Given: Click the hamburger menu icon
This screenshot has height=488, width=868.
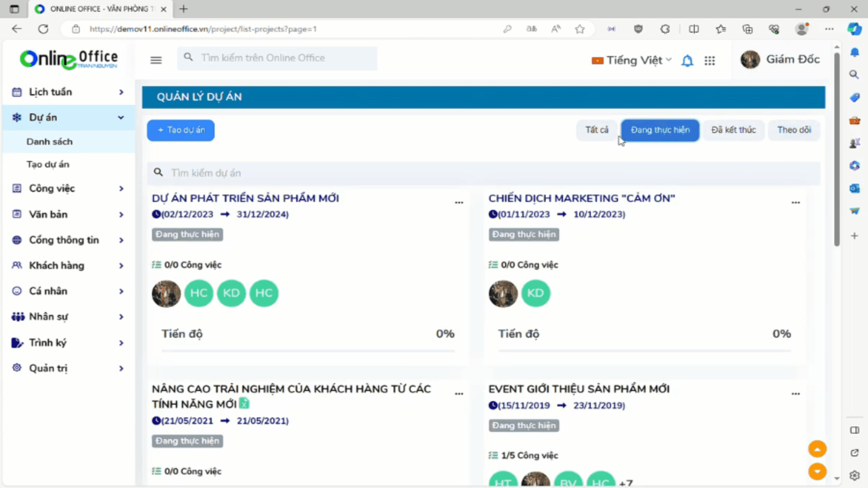Looking at the screenshot, I should [x=156, y=60].
